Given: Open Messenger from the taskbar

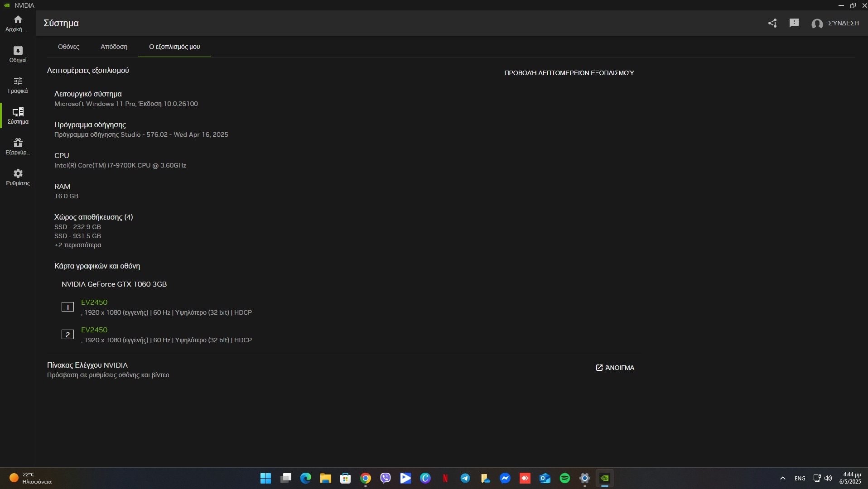Looking at the screenshot, I should click(x=505, y=478).
